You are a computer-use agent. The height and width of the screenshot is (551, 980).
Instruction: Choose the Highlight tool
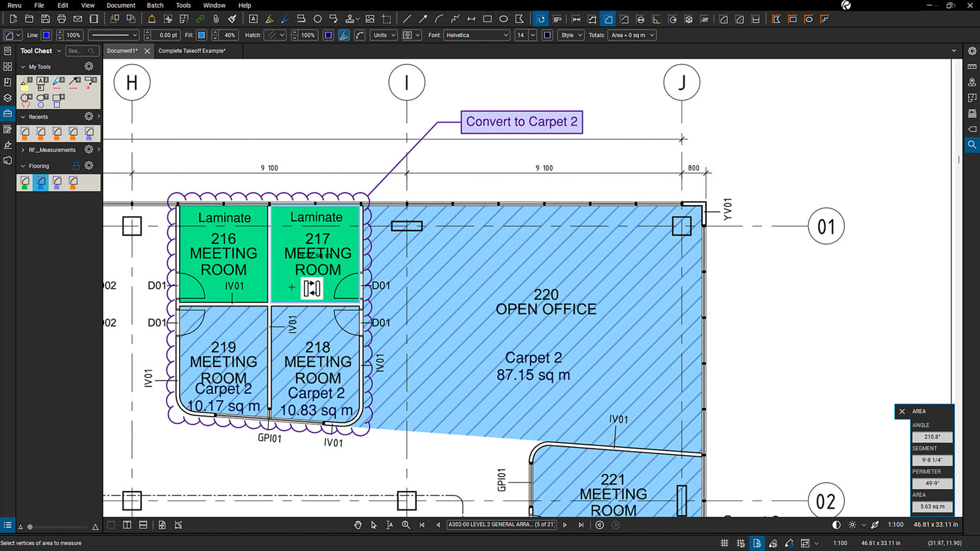click(x=269, y=20)
